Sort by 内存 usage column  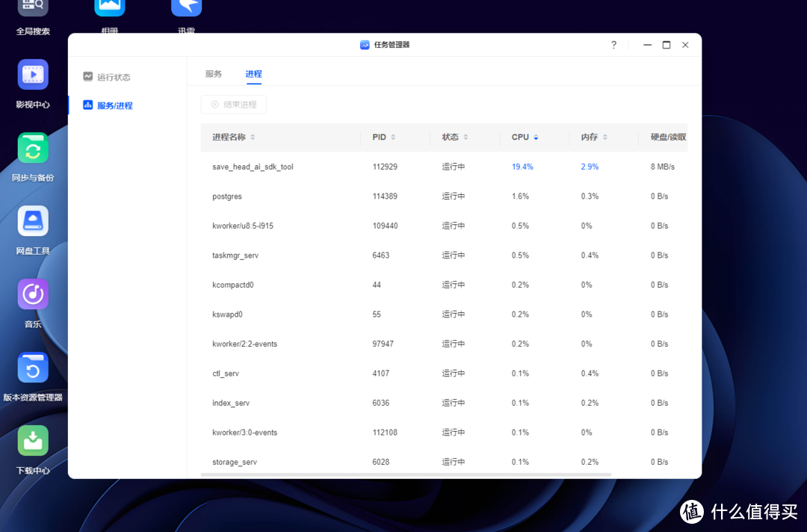(x=594, y=137)
